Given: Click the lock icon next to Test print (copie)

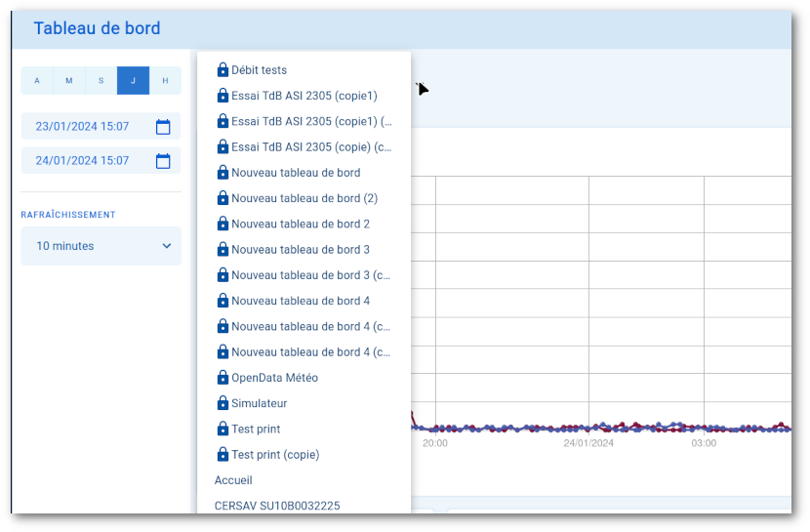Looking at the screenshot, I should click(223, 455).
